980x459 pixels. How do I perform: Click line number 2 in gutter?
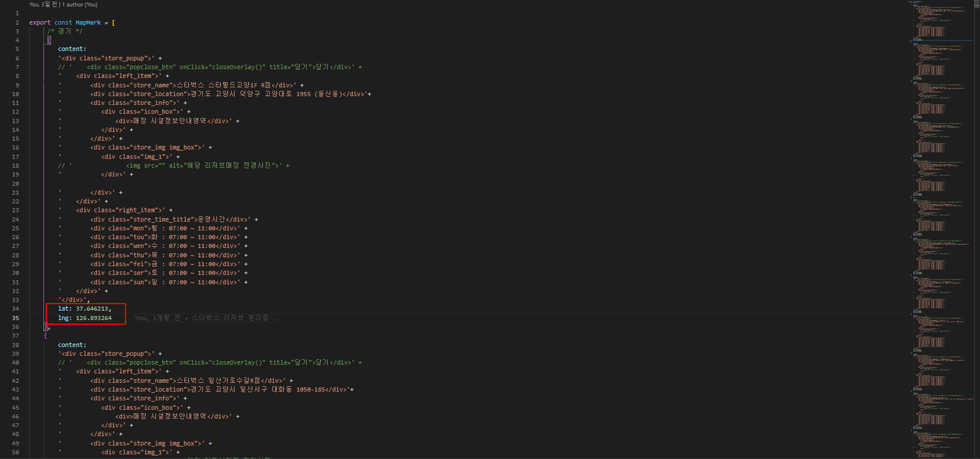pos(17,22)
